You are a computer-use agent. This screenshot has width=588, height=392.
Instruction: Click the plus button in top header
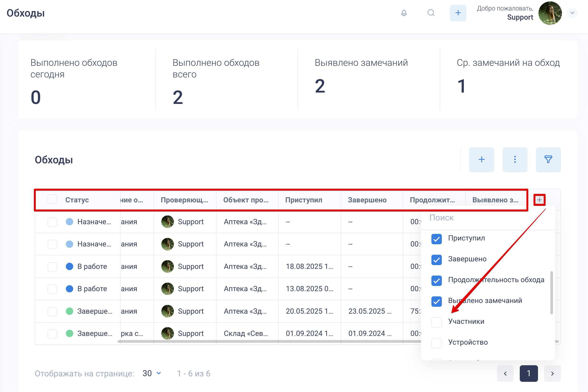pyautogui.click(x=458, y=13)
